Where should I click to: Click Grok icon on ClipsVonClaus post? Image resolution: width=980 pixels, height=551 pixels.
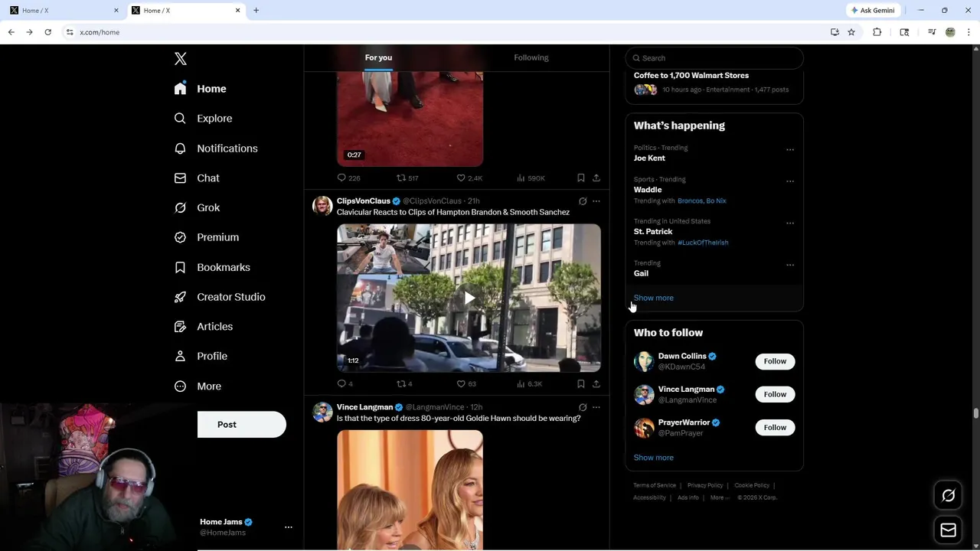[583, 201]
